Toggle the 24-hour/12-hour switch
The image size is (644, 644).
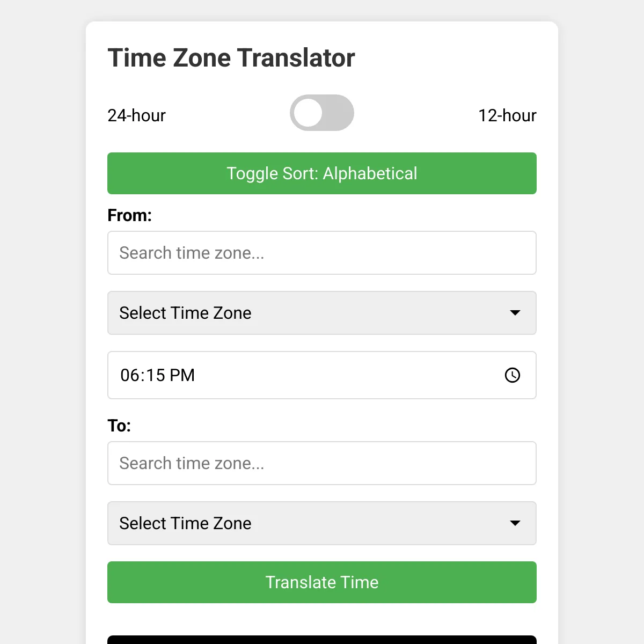pos(322,113)
